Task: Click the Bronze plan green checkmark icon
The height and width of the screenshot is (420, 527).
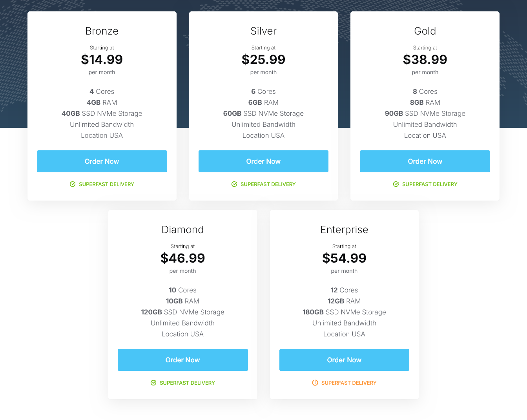Action: pos(73,184)
